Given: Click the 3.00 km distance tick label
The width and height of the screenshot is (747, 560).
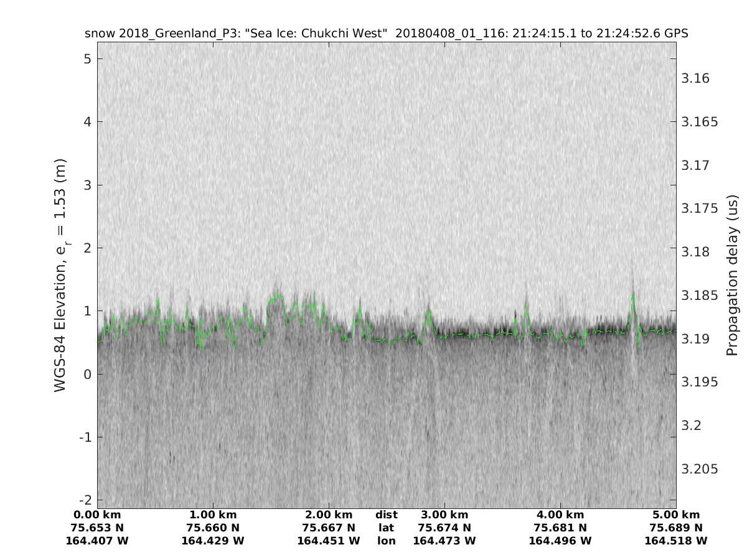Looking at the screenshot, I should click(444, 515).
